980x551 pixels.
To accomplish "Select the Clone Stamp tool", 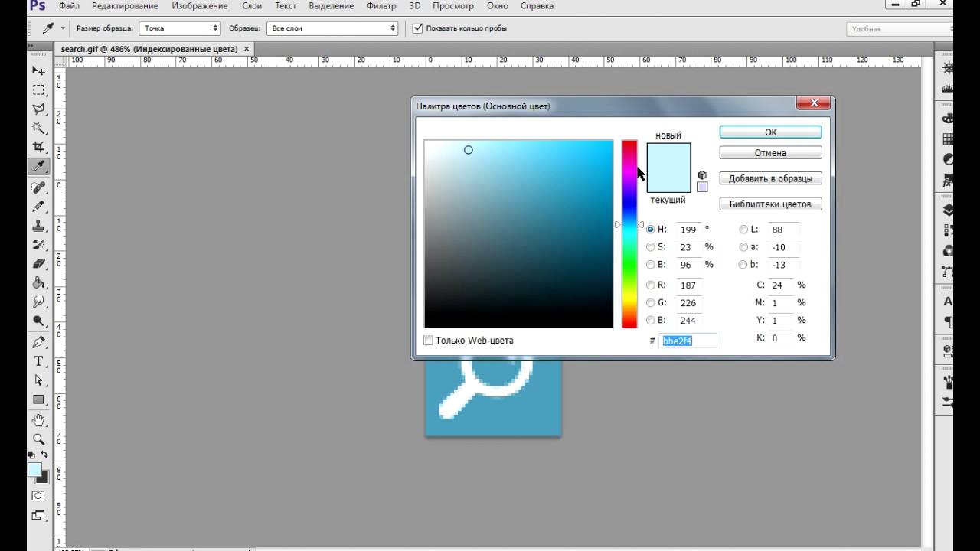I will tap(38, 226).
